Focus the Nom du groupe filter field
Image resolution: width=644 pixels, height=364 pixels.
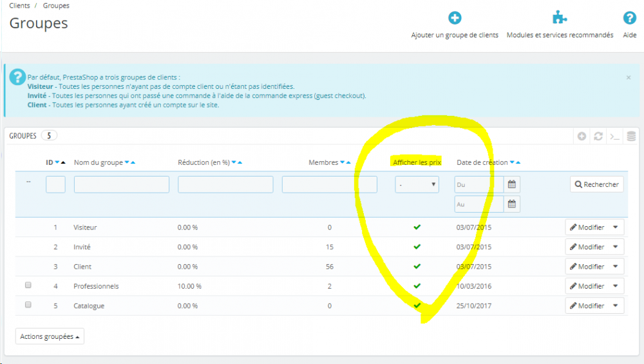122,184
